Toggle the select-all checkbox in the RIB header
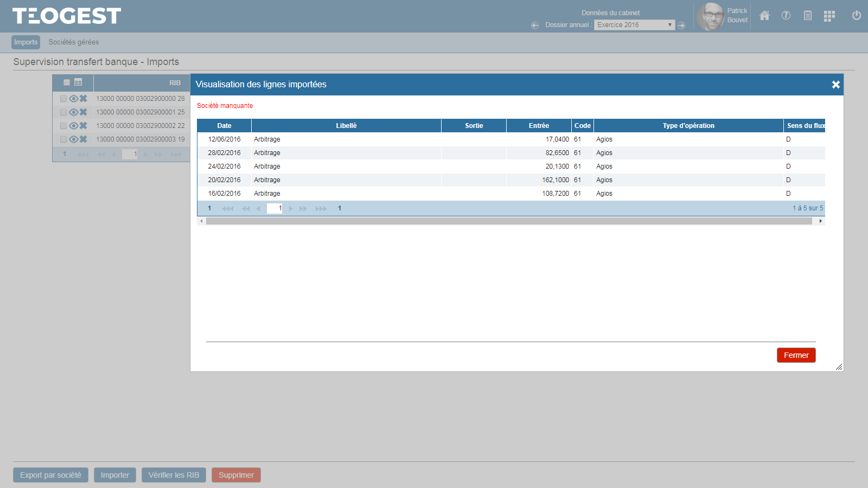The height and width of the screenshot is (488, 868). point(67,82)
